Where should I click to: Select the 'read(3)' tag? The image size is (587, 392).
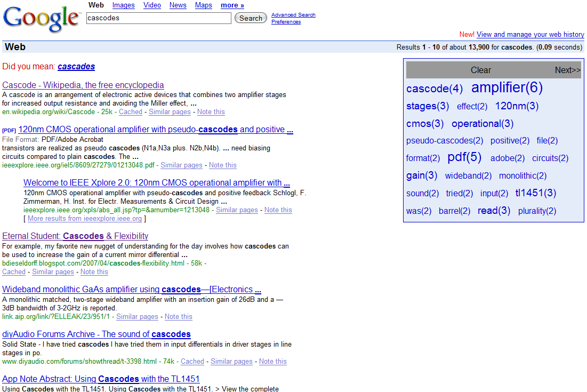[x=494, y=211]
